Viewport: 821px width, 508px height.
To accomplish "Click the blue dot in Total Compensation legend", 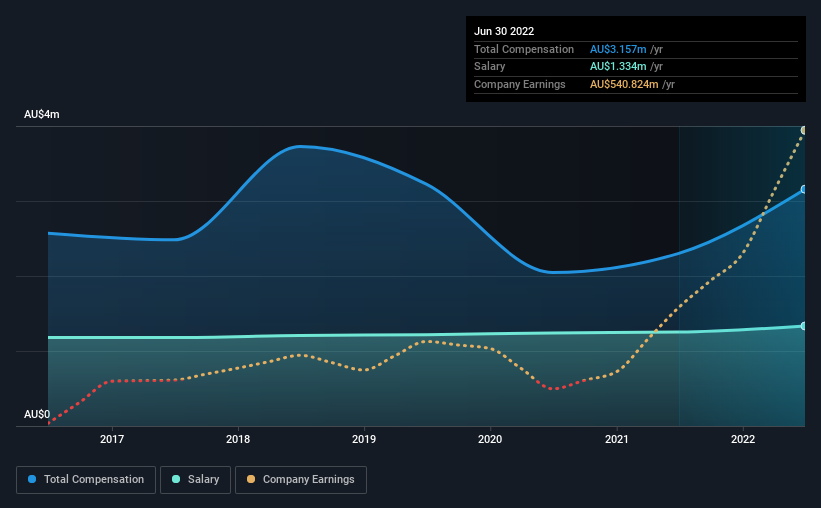I will pos(32,479).
